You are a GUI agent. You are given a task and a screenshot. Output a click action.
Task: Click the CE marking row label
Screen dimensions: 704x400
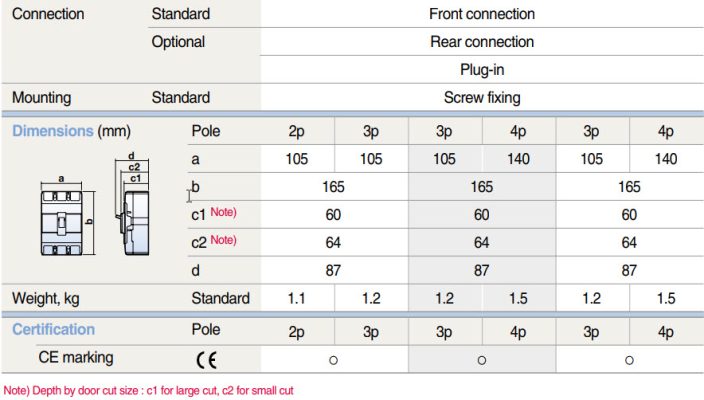tap(75, 357)
